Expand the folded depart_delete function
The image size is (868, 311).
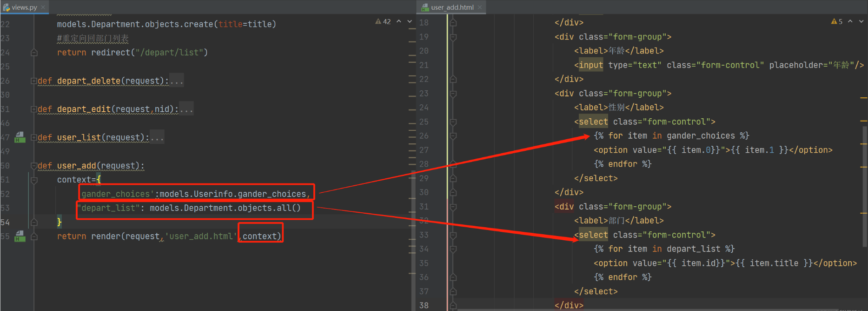34,81
